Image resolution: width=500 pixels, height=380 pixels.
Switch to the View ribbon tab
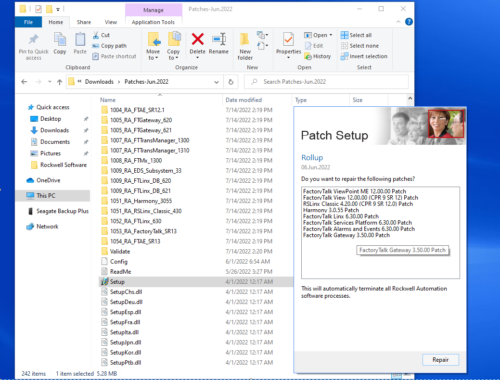(x=111, y=22)
